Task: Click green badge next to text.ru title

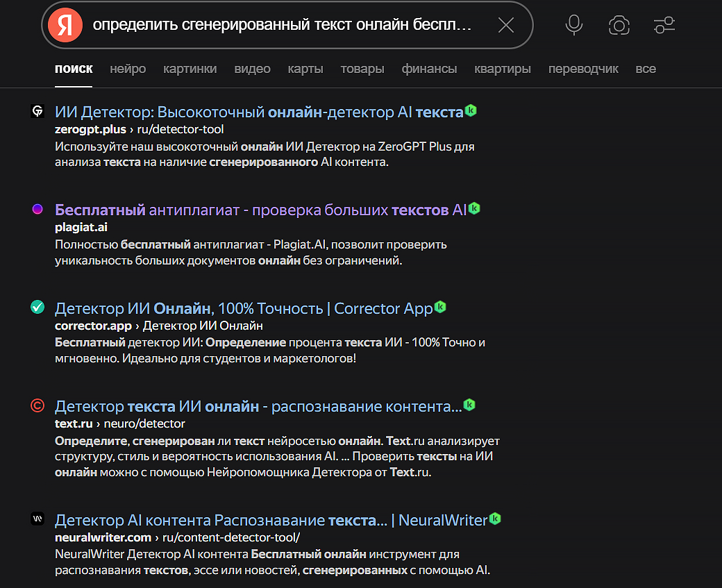Action: 469,405
